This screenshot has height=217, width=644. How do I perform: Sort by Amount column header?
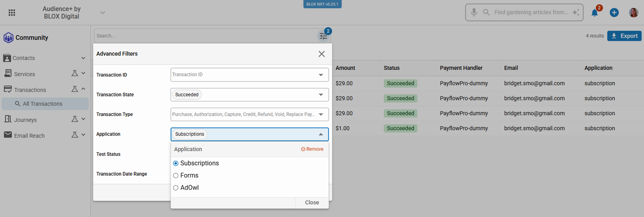tap(345, 68)
